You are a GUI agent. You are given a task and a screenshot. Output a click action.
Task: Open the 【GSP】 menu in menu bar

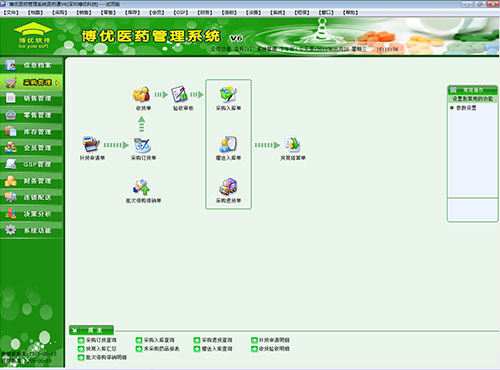tap(181, 13)
